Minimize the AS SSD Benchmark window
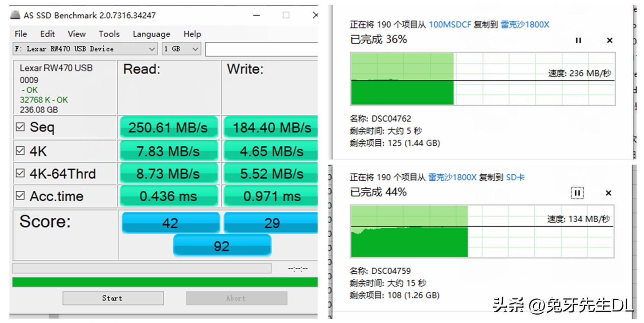 257,15
